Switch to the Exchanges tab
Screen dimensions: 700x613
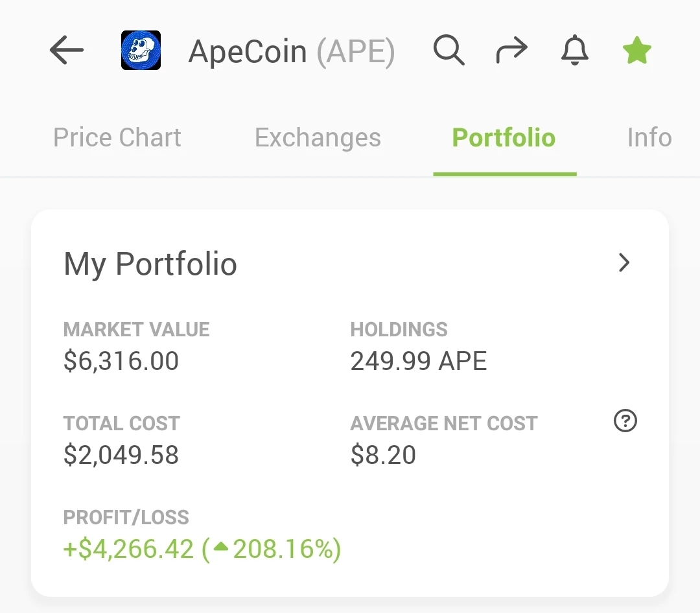point(318,137)
